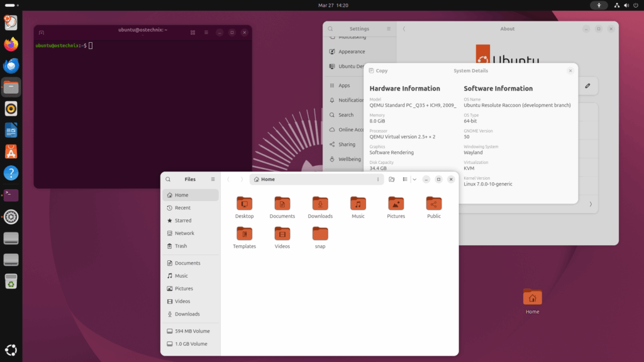Open the Home path options menu in Files

coord(378,179)
